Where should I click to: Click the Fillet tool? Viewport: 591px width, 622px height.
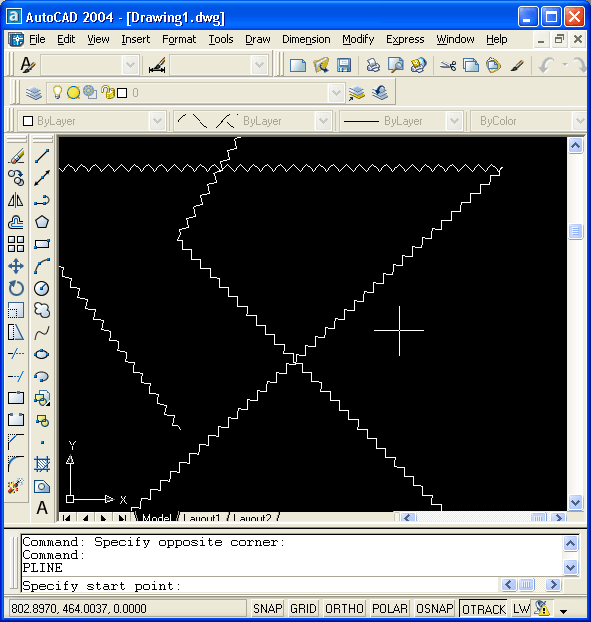click(x=16, y=464)
